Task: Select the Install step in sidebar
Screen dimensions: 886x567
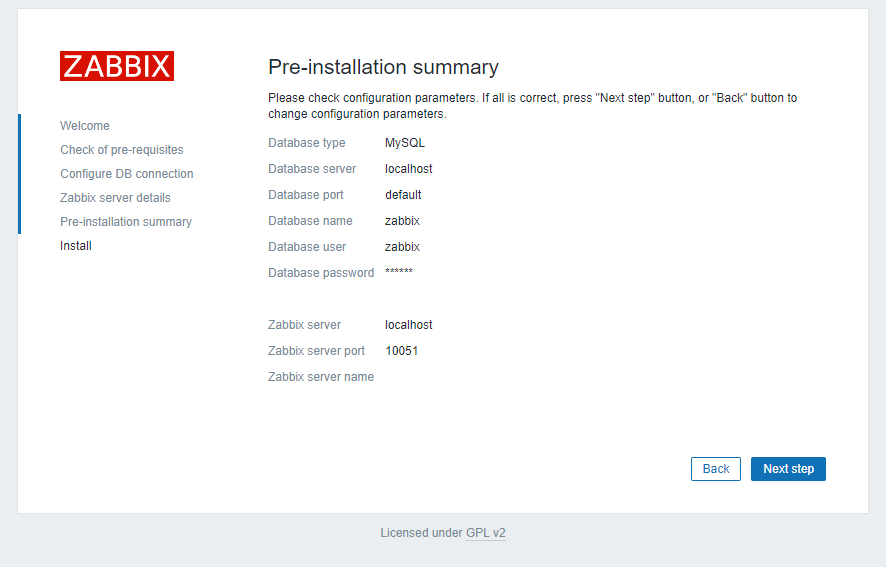Action: click(76, 246)
